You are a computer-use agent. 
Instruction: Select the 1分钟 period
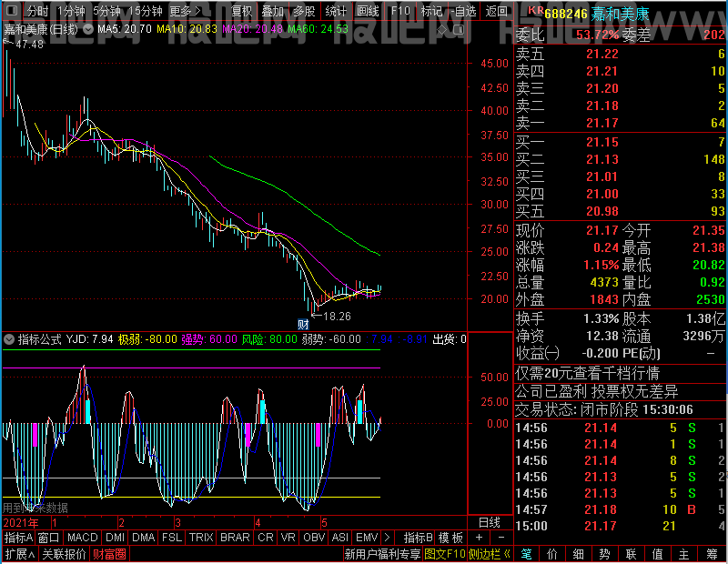click(72, 11)
